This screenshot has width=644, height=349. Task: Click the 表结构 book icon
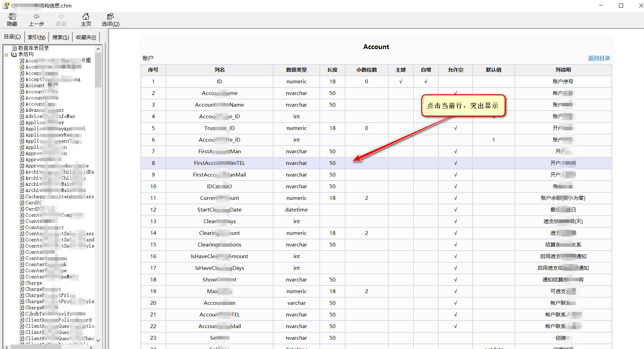click(x=14, y=54)
